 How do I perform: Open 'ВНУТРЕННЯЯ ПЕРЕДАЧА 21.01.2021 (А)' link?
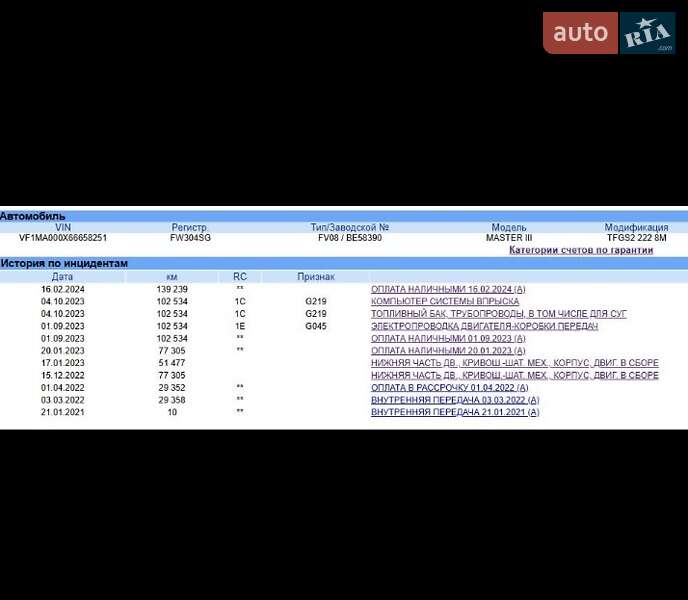(x=455, y=412)
